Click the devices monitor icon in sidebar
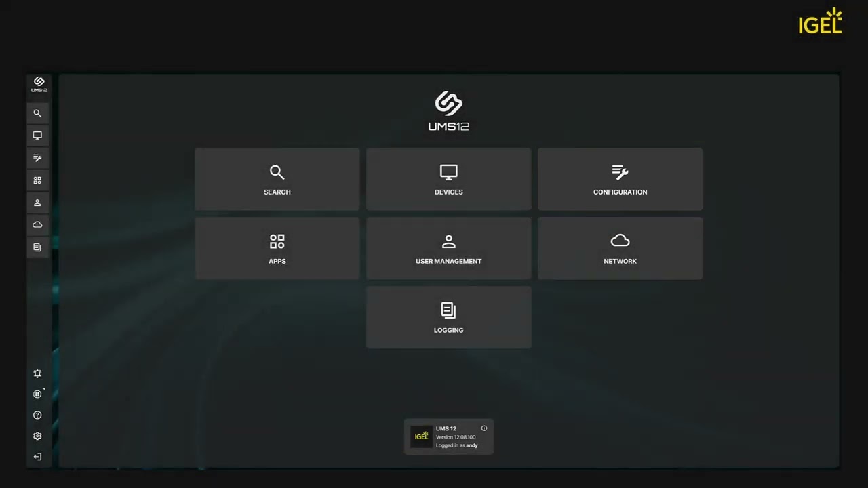Viewport: 868px width, 488px height. [x=37, y=136]
